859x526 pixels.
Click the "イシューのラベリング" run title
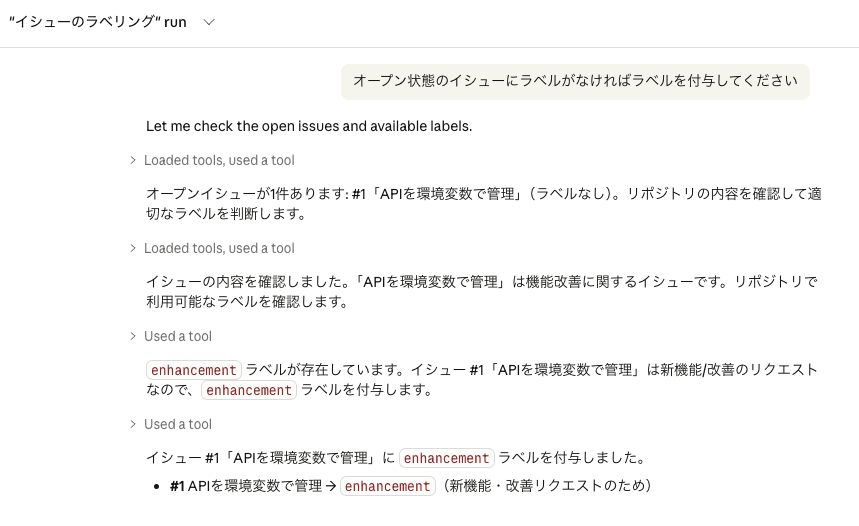tap(97, 22)
